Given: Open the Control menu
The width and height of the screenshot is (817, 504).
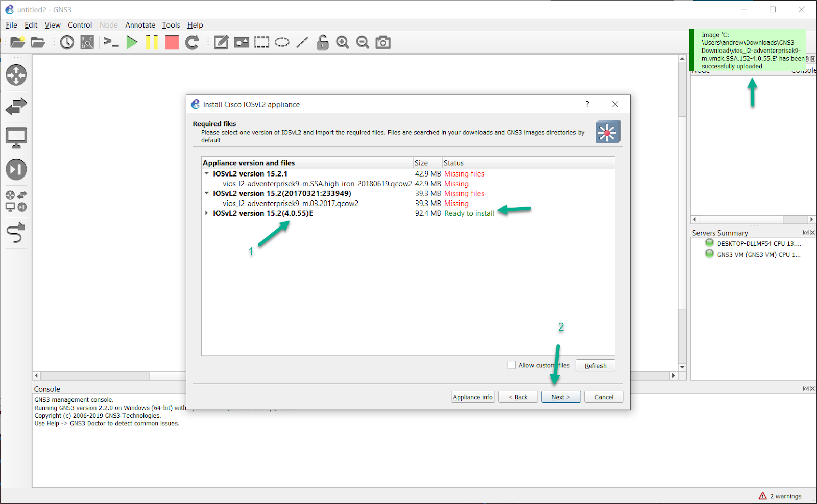Looking at the screenshot, I should pos(80,25).
